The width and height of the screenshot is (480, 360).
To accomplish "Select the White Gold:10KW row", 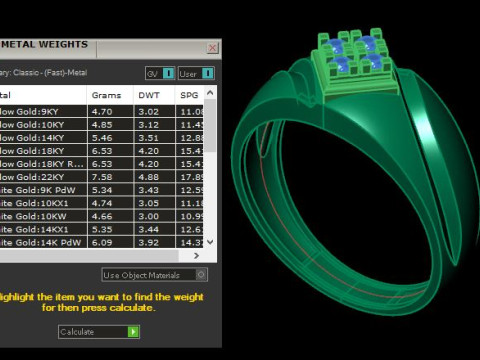I will point(102,216).
